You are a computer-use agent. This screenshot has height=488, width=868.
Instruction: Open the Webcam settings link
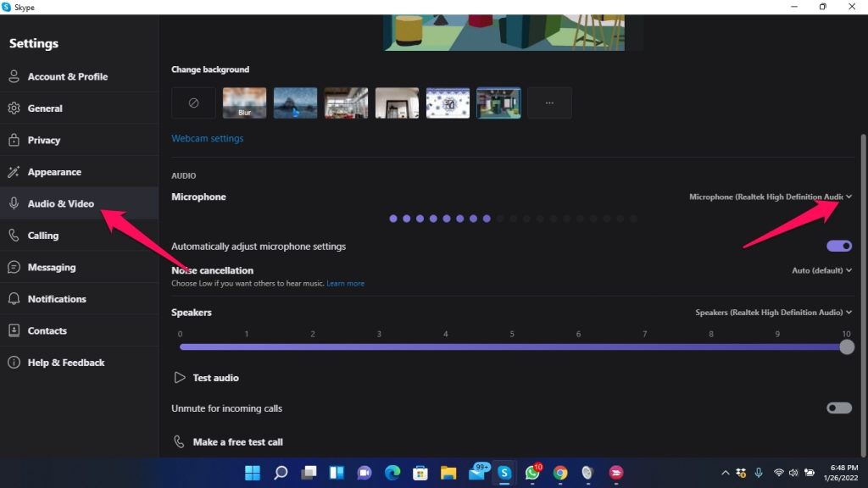click(207, 138)
